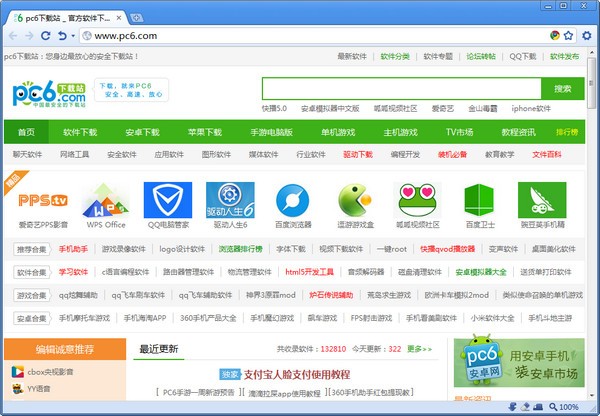The image size is (600, 416).
Task: Open the browser settings gear
Action: pos(587,36)
